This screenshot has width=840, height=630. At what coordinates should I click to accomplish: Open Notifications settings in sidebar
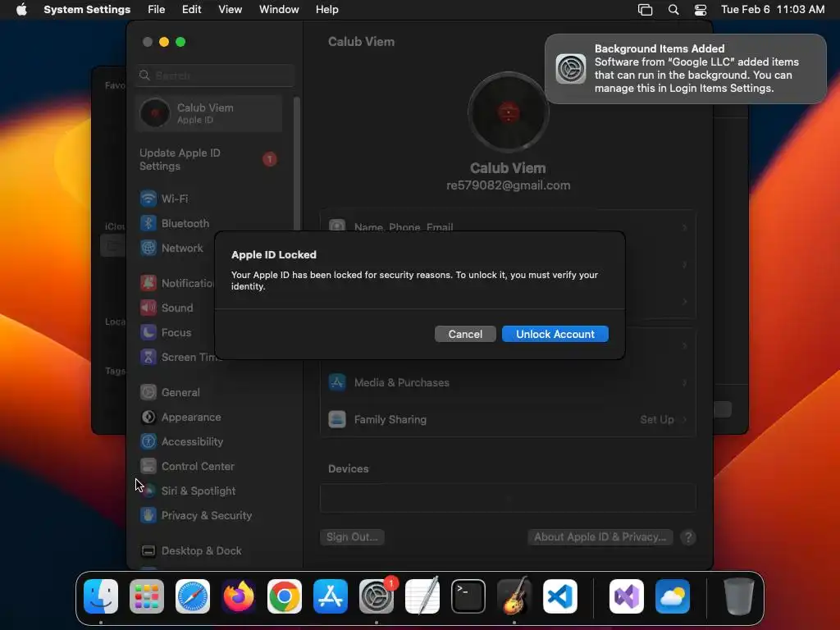point(177,283)
